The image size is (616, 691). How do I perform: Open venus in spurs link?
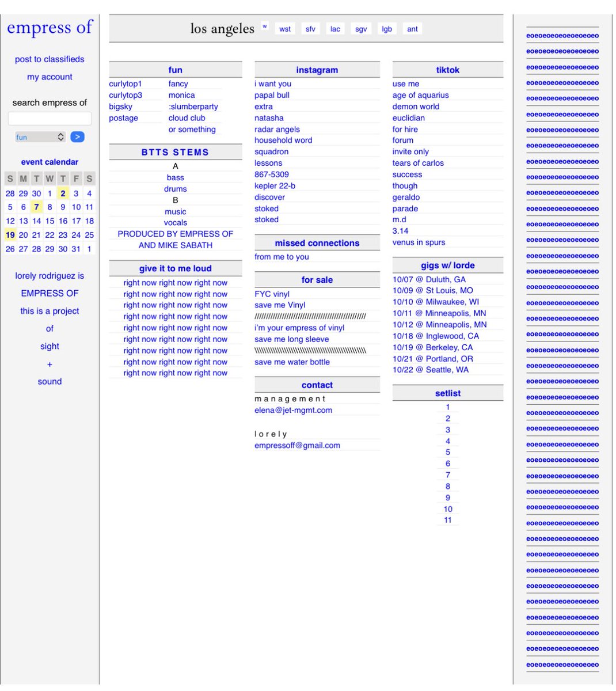pos(419,242)
